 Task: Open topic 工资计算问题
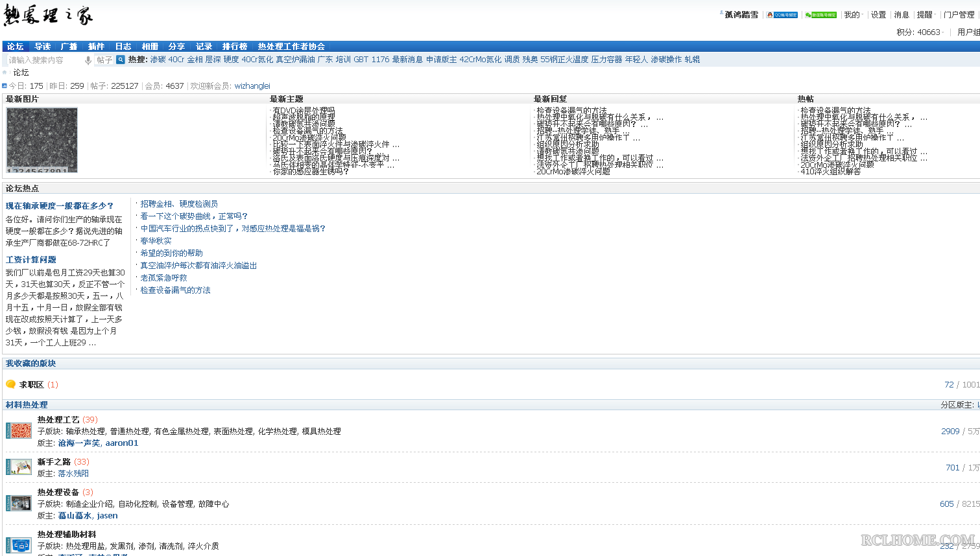click(31, 260)
